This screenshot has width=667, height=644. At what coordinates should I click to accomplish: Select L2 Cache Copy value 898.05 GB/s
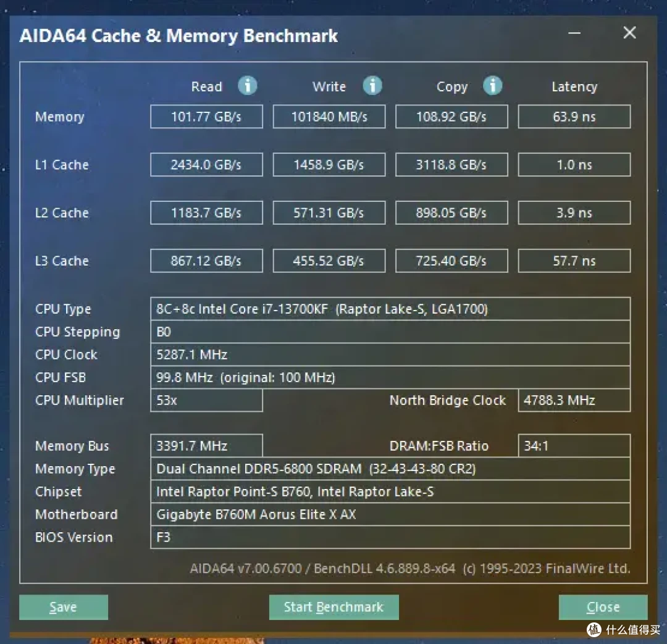451,212
